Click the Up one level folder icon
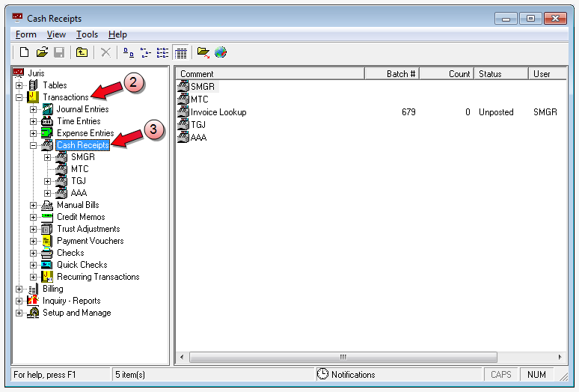 [x=82, y=52]
